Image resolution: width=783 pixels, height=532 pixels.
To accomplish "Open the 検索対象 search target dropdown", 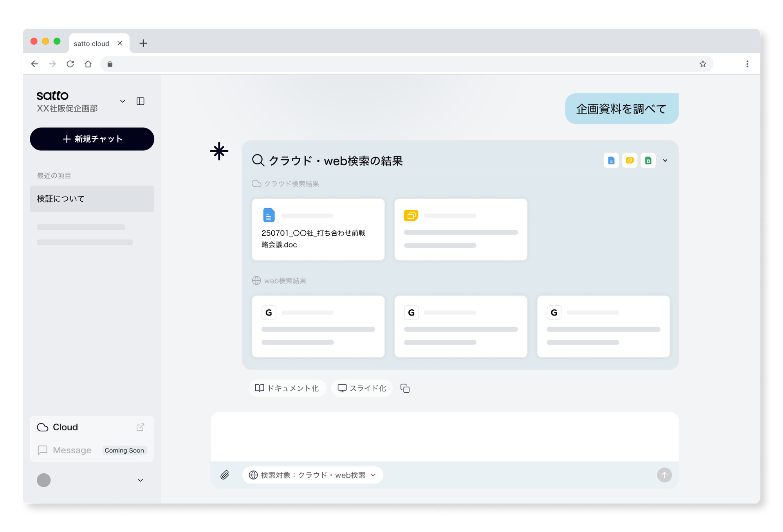I will [x=312, y=475].
